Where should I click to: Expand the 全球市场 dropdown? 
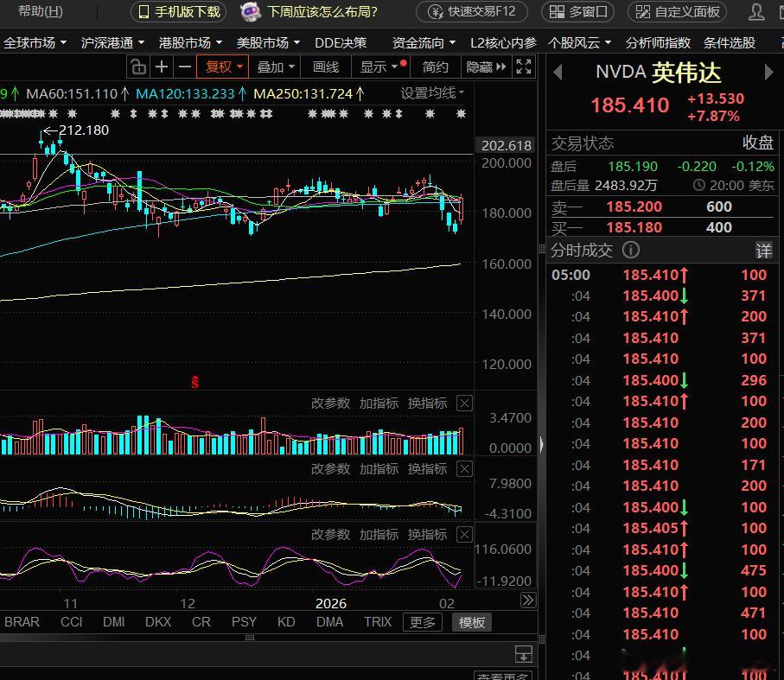tap(35, 43)
